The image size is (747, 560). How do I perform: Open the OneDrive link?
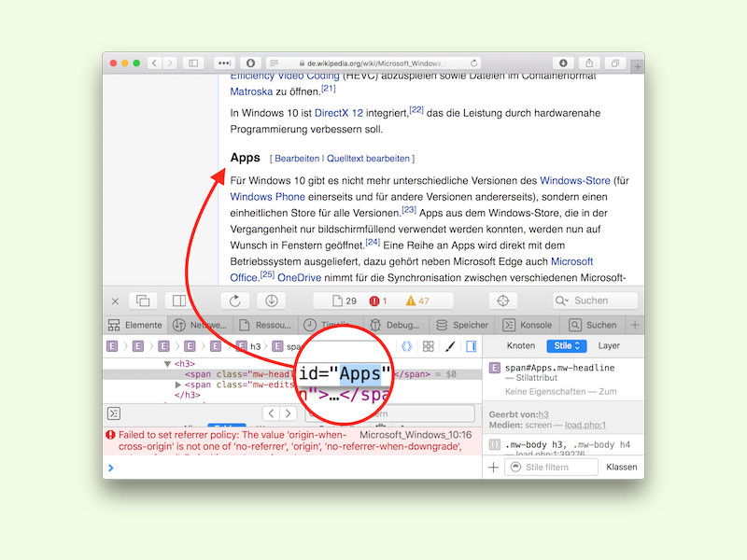click(299, 277)
